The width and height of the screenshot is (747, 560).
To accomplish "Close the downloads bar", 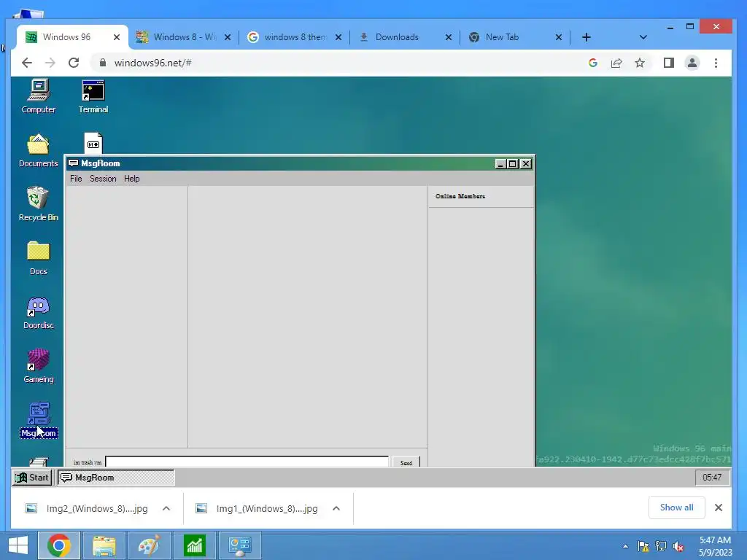I will point(719,507).
